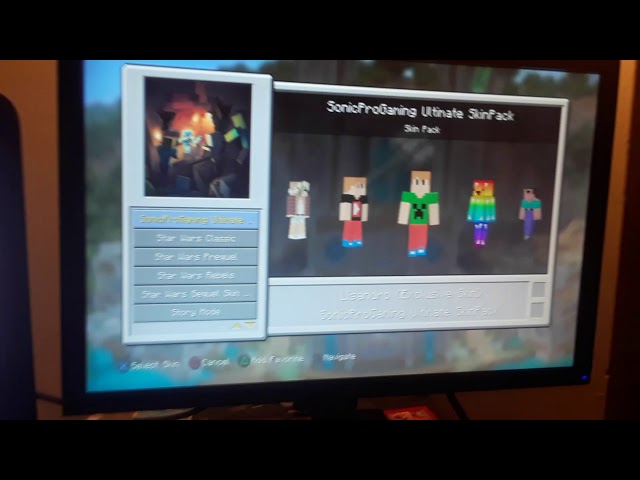The height and width of the screenshot is (480, 640).
Task: Click the down arrow below pack list
Action: [x=250, y=325]
